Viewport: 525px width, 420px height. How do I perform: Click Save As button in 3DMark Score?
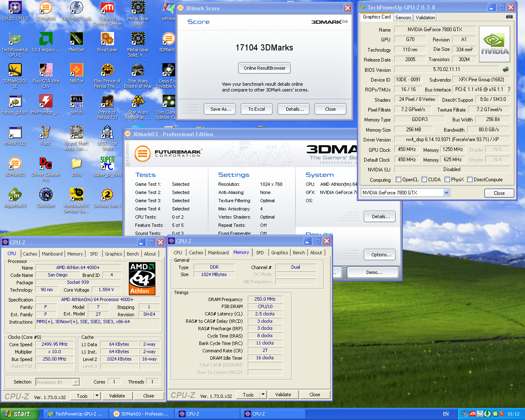pyautogui.click(x=221, y=109)
